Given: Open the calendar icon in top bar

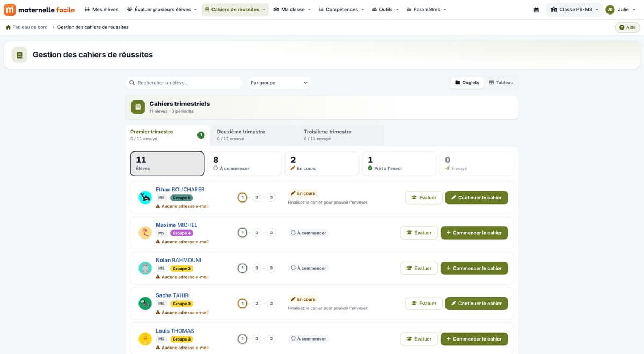Looking at the screenshot, I should (x=537, y=10).
